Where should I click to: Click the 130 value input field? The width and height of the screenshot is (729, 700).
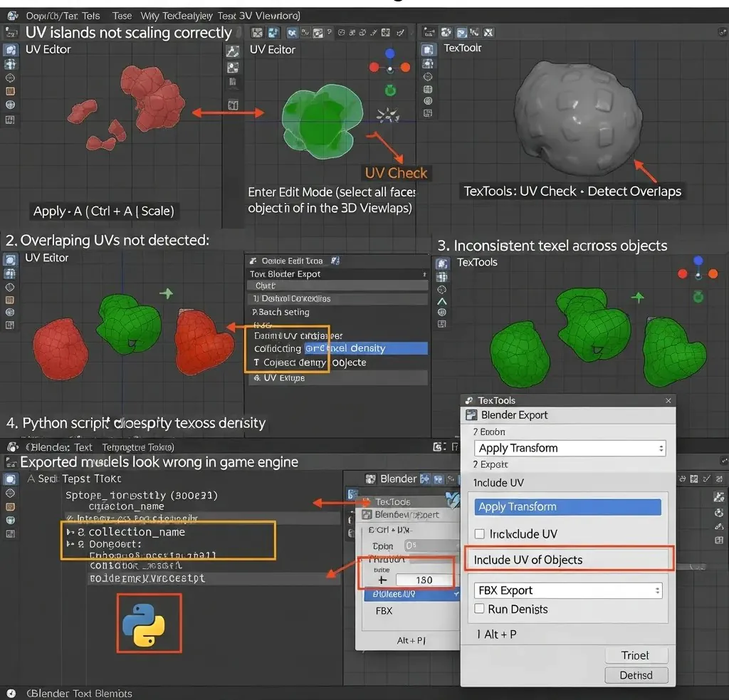pos(424,580)
